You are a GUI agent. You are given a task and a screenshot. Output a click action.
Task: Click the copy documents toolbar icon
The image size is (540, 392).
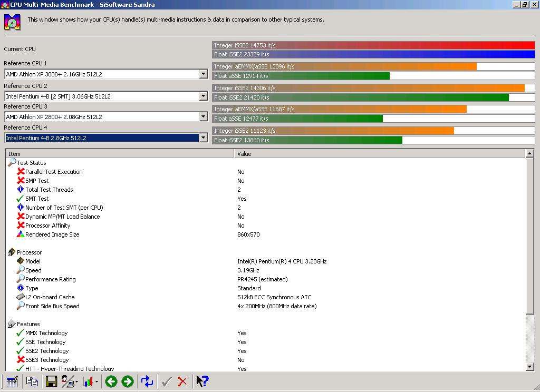[32, 381]
